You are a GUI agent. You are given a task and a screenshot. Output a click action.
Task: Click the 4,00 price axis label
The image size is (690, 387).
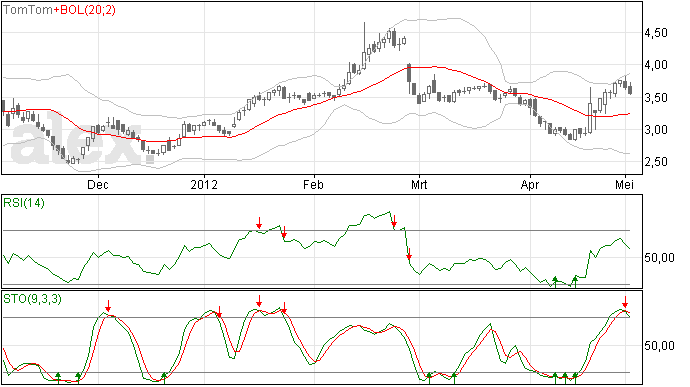point(656,65)
